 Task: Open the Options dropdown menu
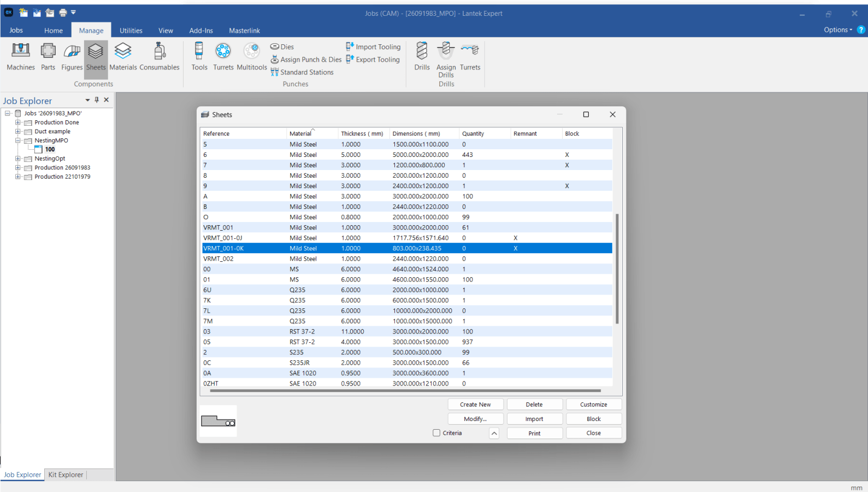click(x=837, y=30)
